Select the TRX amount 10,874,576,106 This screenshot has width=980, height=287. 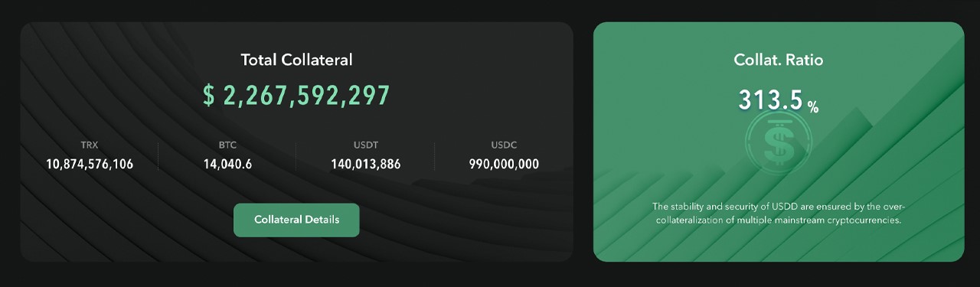click(x=90, y=164)
